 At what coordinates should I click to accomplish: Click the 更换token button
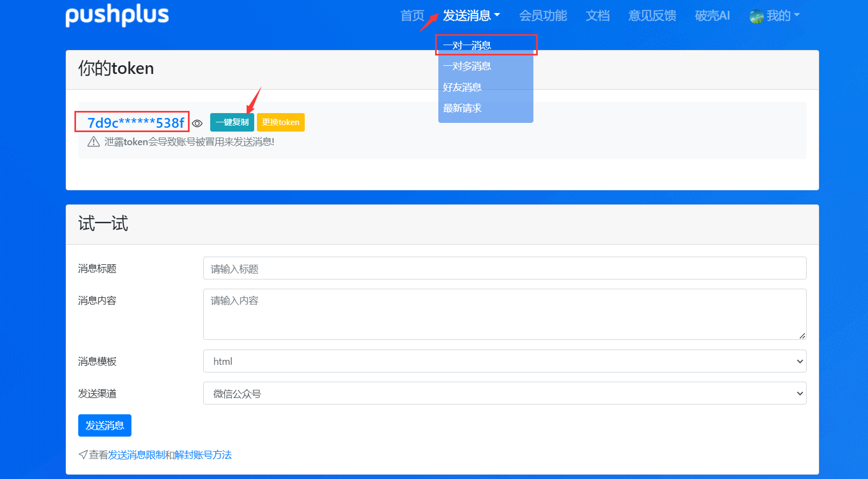[x=280, y=122]
